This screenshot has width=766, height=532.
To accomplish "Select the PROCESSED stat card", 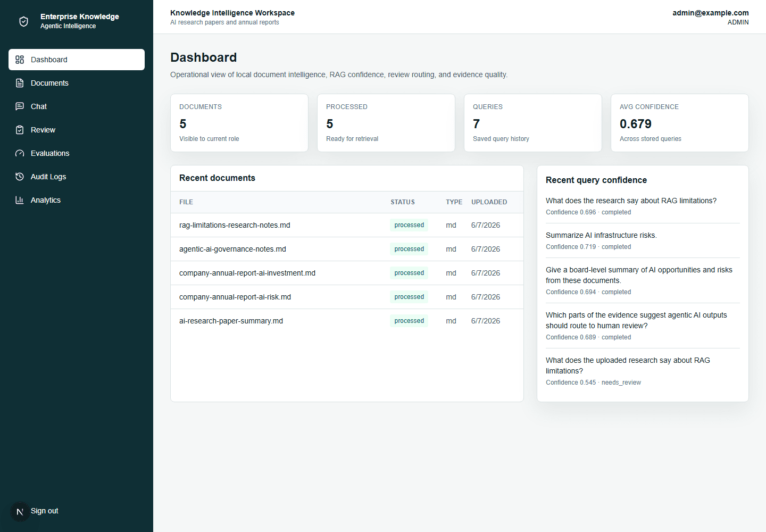I will click(x=386, y=123).
